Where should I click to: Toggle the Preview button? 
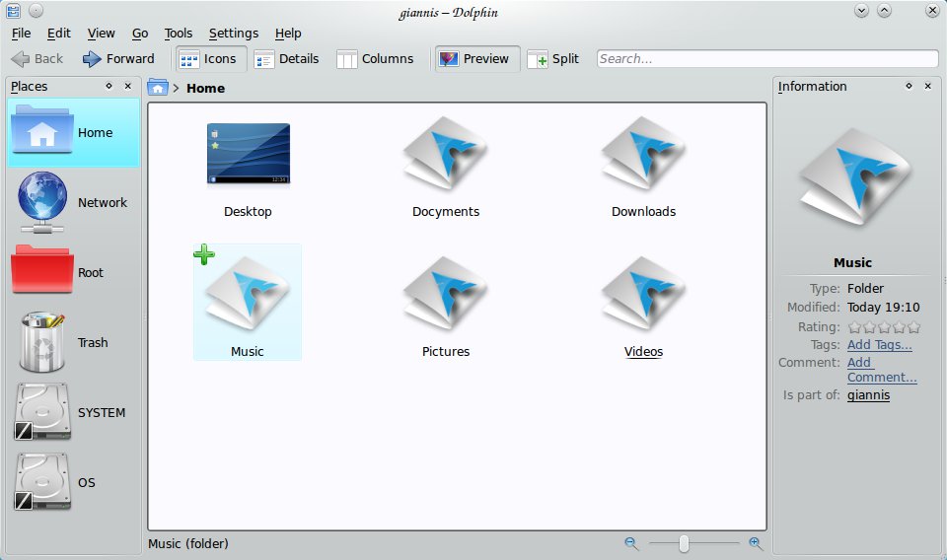pyautogui.click(x=475, y=59)
